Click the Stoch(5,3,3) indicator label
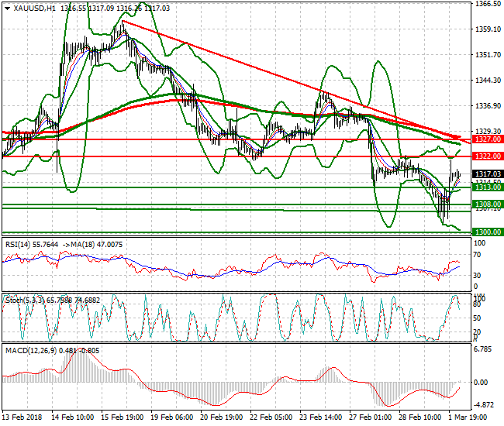This screenshot has width=504, height=426. coord(25,301)
